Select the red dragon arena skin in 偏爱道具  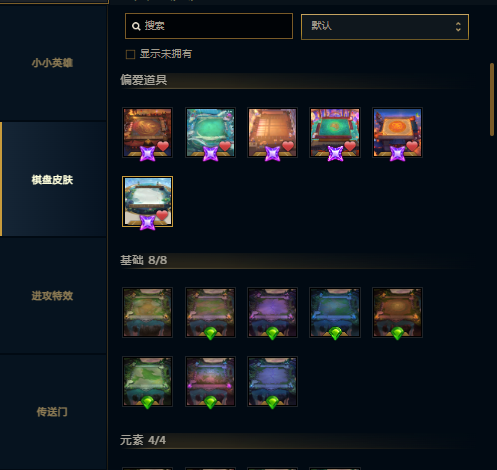pyautogui.click(x=147, y=132)
